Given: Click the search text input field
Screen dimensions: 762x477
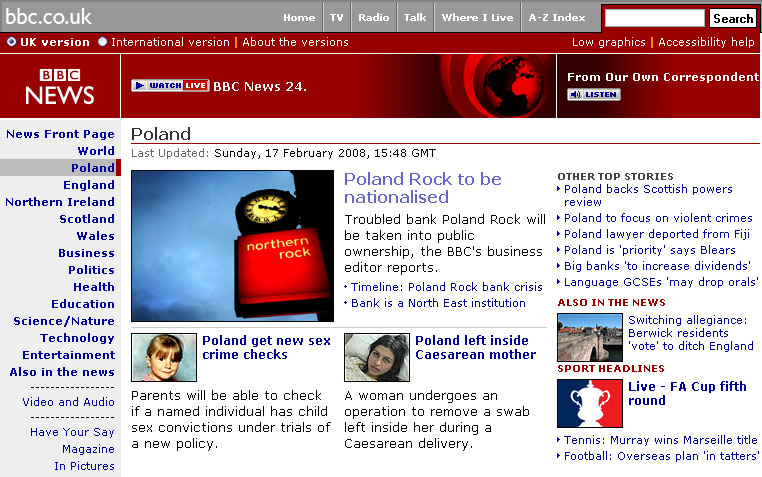Looking at the screenshot, I should [655, 18].
